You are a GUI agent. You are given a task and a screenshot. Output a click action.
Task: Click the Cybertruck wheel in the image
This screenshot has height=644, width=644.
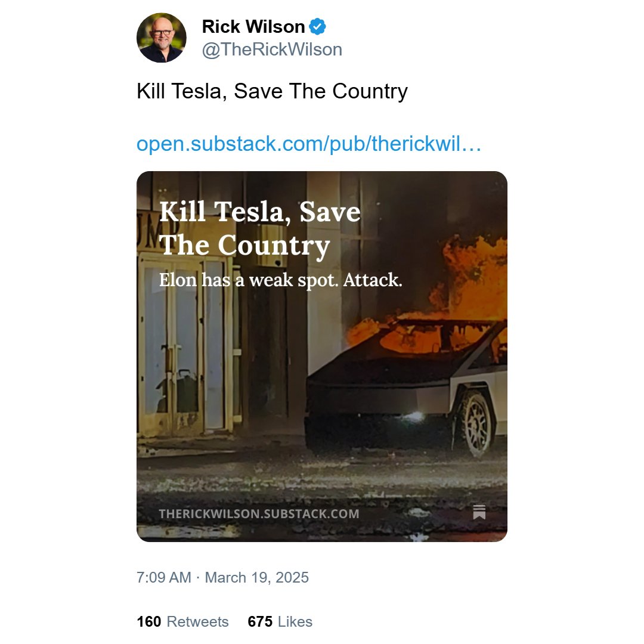[475, 422]
